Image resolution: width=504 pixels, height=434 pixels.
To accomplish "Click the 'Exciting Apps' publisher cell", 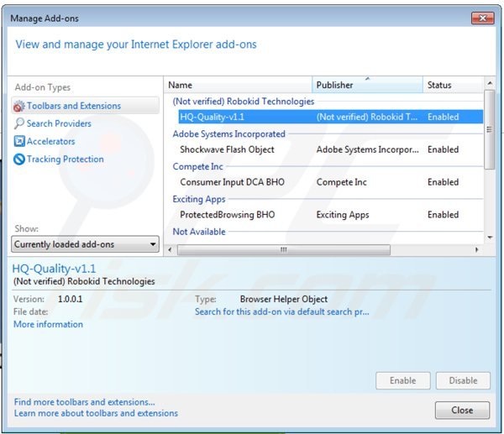I will click(x=343, y=215).
